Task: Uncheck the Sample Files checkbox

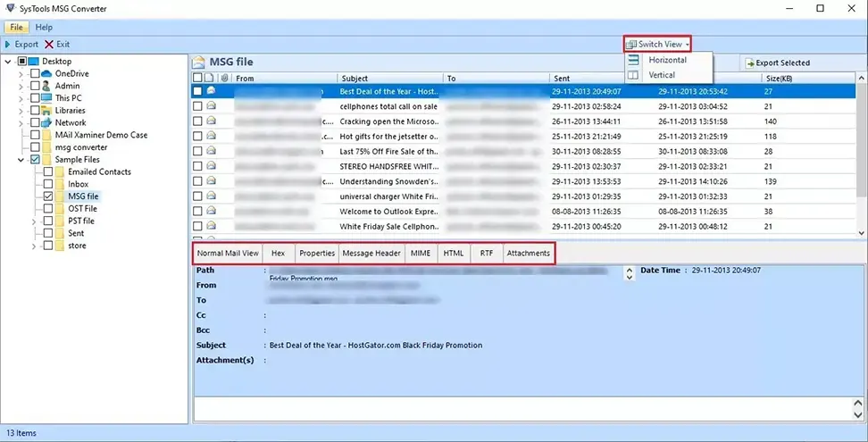Action: (x=35, y=159)
